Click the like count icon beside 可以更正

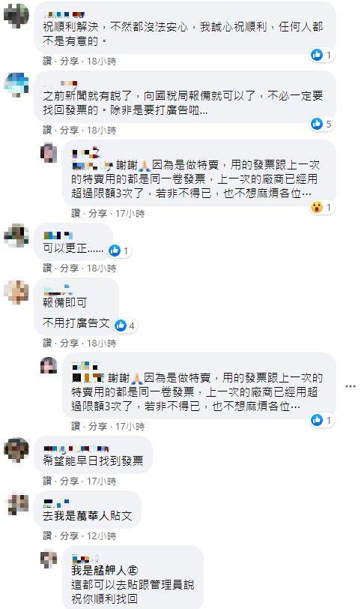[x=115, y=251]
